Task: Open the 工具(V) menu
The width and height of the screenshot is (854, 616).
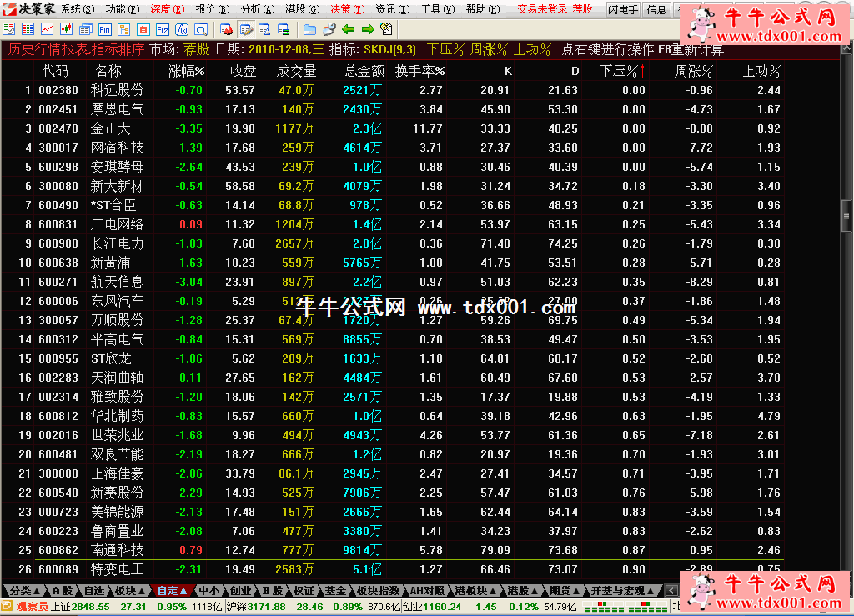Action: (438, 9)
